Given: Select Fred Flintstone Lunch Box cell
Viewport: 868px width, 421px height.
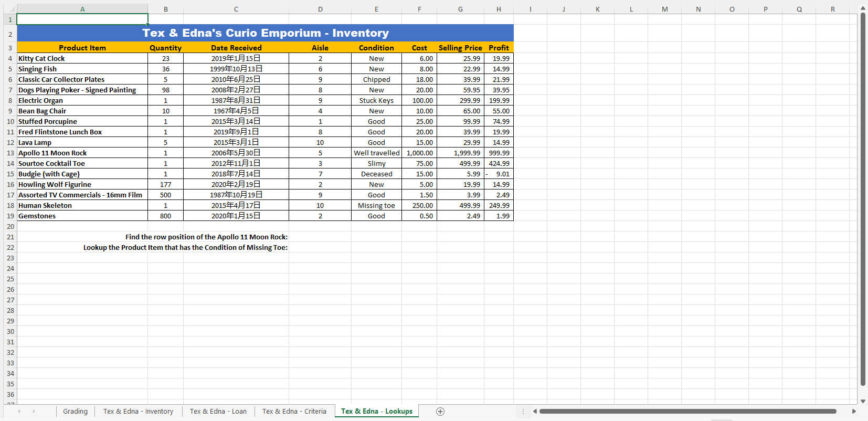Looking at the screenshot, I should click(82, 132).
